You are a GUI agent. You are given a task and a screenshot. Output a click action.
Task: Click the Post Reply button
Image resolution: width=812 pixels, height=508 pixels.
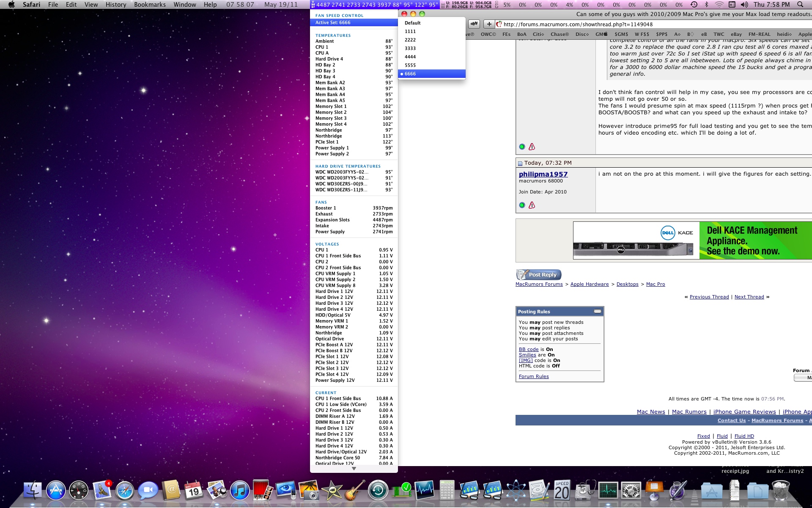click(539, 274)
